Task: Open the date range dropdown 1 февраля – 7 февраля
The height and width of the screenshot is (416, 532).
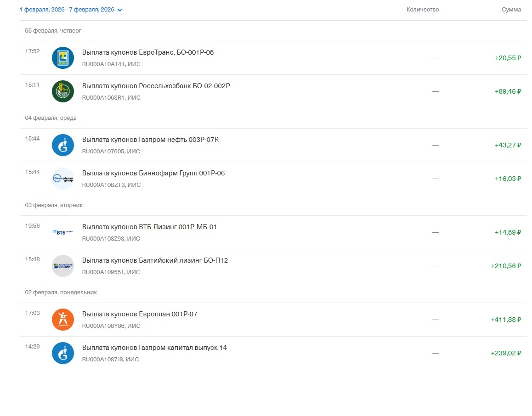Action: 71,10
